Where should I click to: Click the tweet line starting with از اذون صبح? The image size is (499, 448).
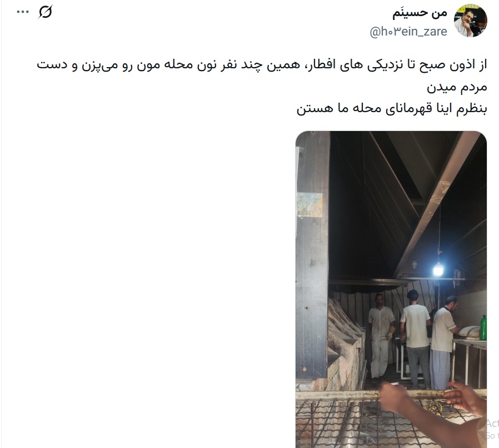(x=262, y=65)
